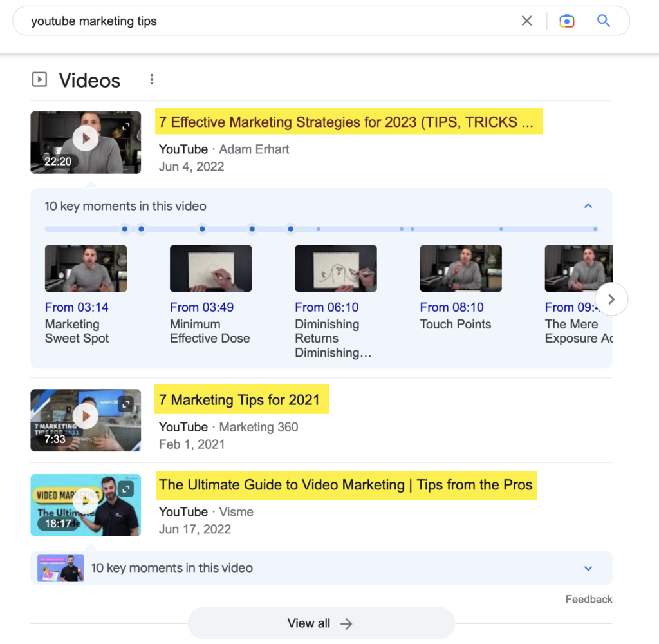The width and height of the screenshot is (659, 644).
Task: Open The Ultimate Guide to Video Marketing link
Action: click(x=346, y=485)
